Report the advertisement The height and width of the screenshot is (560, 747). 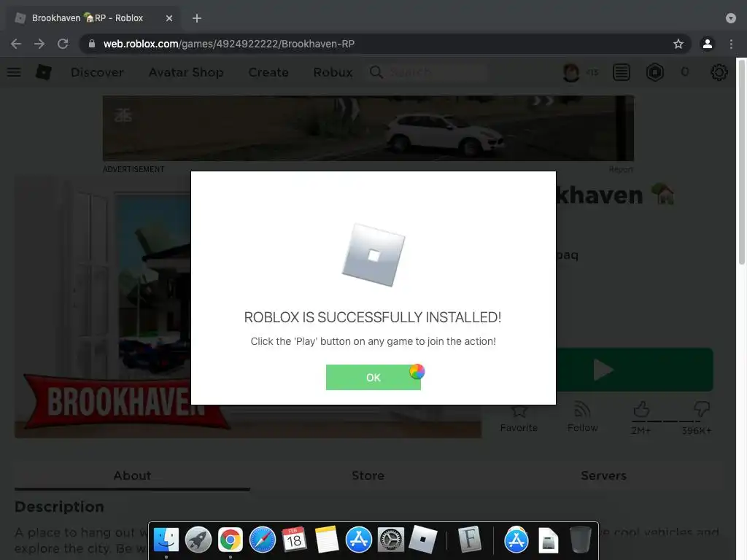(x=621, y=169)
